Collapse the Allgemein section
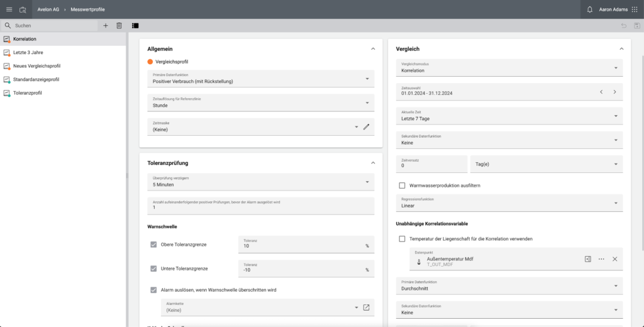Image resolution: width=644 pixels, height=327 pixels. pyautogui.click(x=372, y=48)
